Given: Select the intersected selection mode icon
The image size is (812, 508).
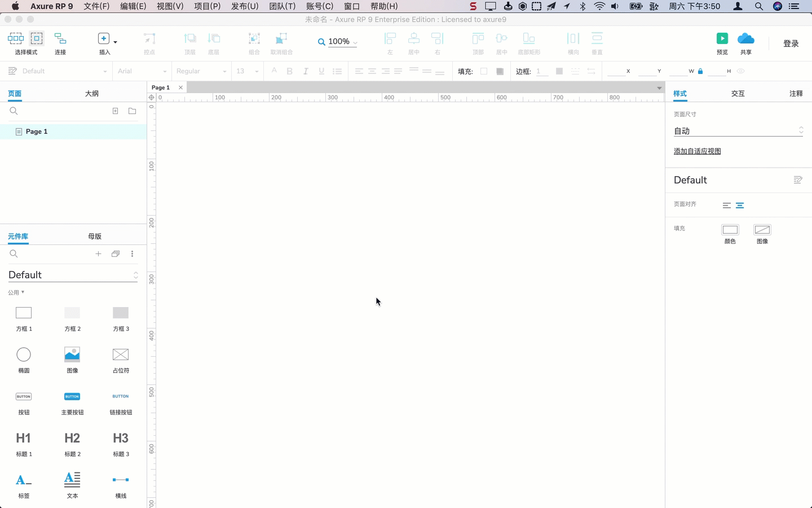Looking at the screenshot, I should click(16, 38).
